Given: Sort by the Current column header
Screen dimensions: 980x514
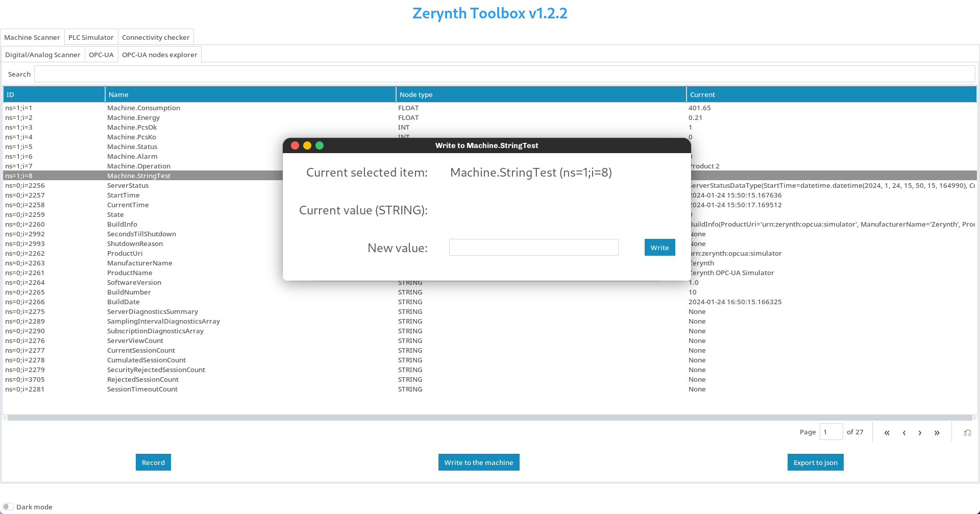Looking at the screenshot, I should [831, 94].
